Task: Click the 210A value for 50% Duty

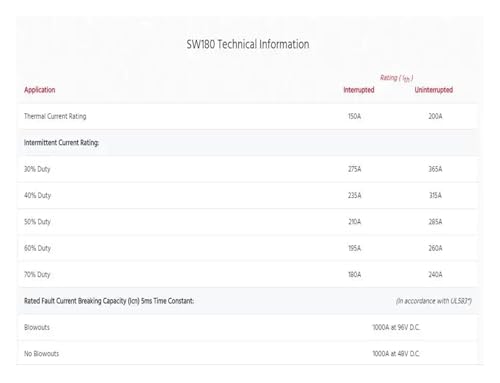Action: click(354, 222)
